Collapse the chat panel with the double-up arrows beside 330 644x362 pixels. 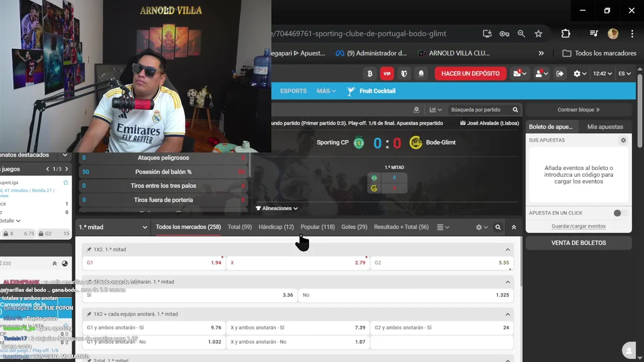[55, 263]
